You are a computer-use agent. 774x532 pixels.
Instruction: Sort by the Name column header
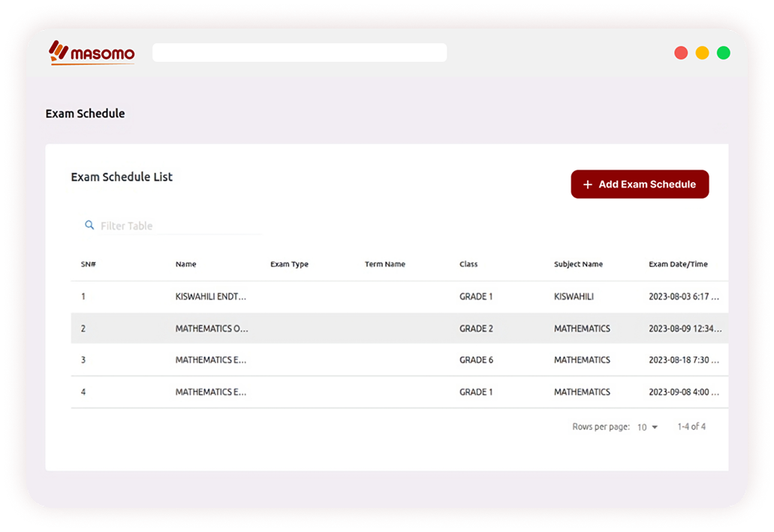pos(185,264)
